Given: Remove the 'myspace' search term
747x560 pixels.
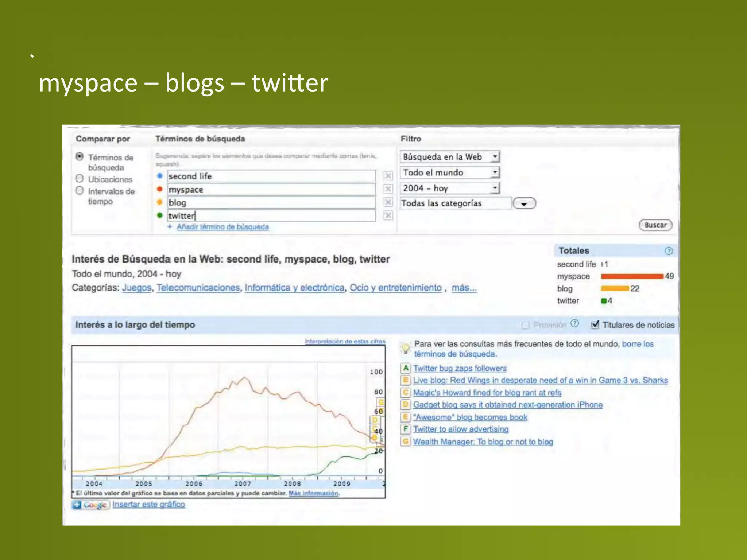Looking at the screenshot, I should coord(388,189).
